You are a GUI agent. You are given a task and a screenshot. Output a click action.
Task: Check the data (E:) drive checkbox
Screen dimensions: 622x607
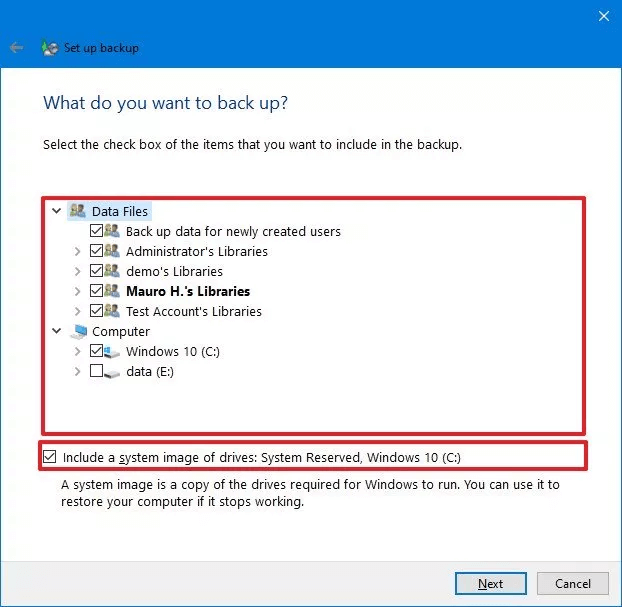96,371
